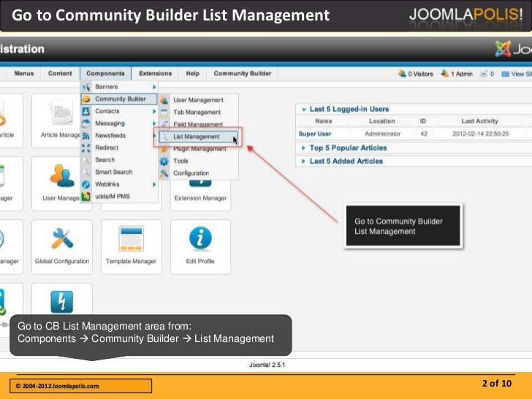This screenshot has height=399, width=532.
Task: Expand Contacts submenu arrow
Action: 154,111
